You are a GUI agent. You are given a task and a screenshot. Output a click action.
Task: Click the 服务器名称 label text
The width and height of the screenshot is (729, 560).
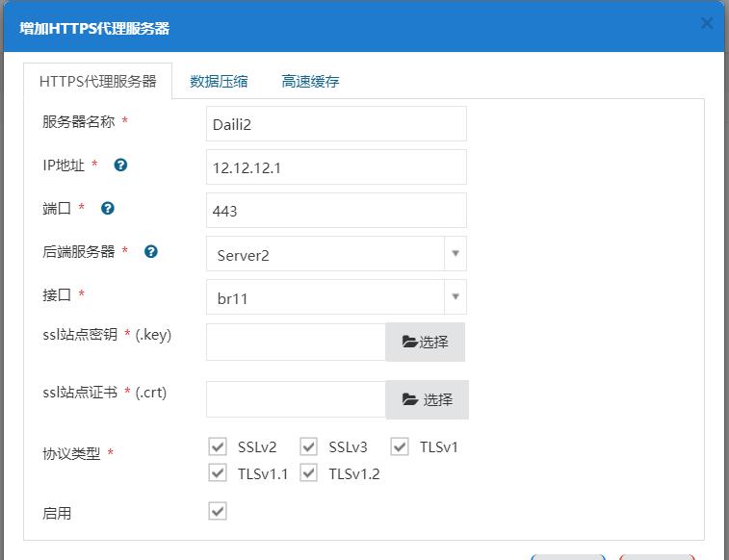click(78, 121)
